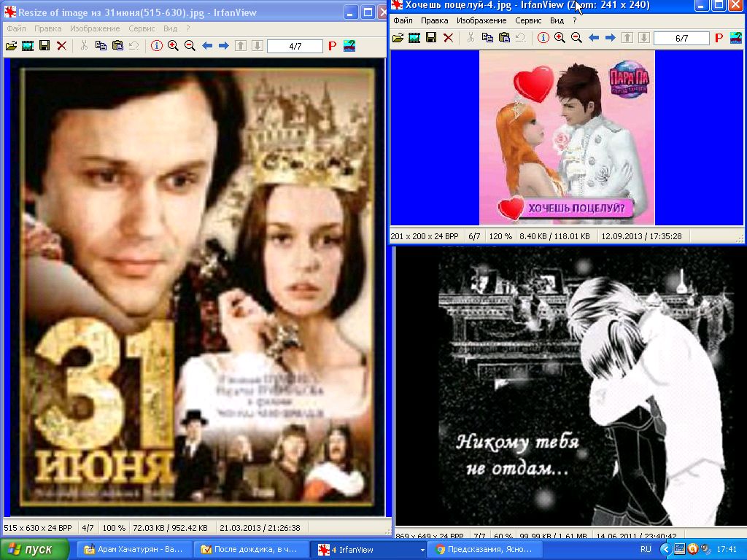
Task: Click About IrfanView icon in Хочешь поцелуй-4 window
Action: [737, 38]
